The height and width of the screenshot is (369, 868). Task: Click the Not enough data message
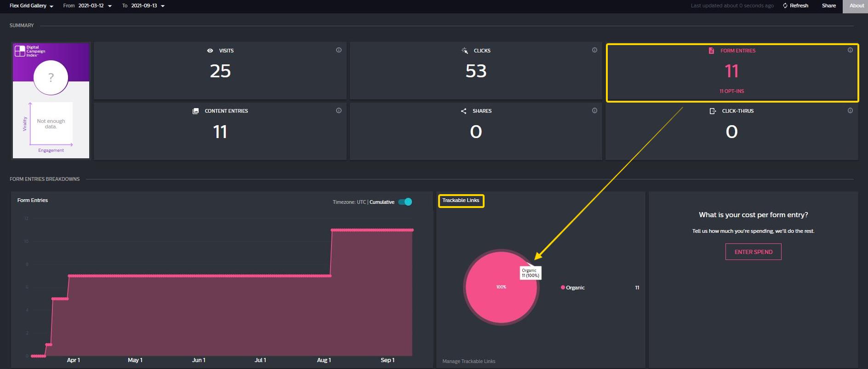[51, 124]
